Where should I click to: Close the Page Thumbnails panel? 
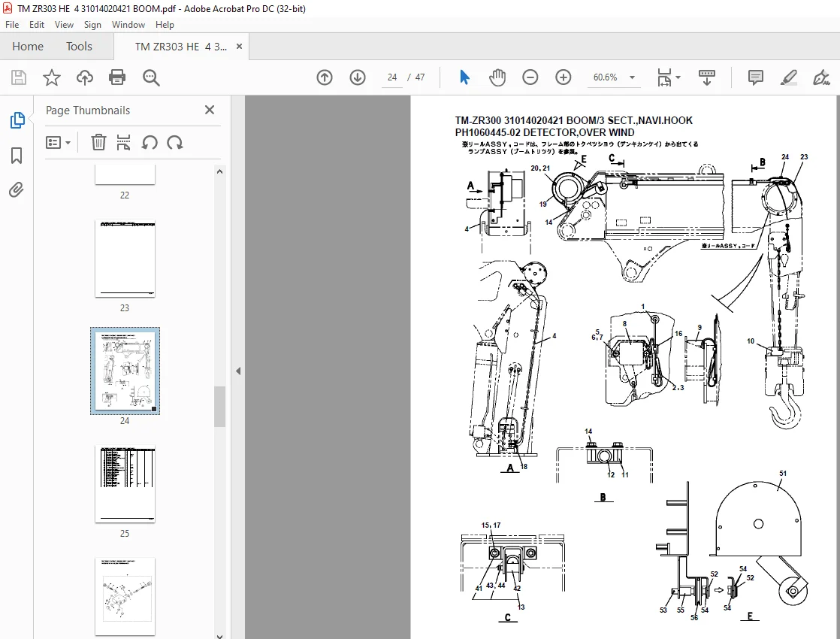(x=210, y=110)
